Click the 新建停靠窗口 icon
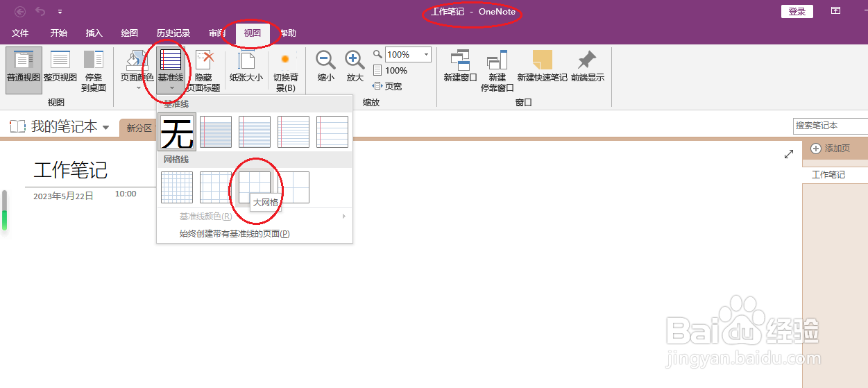The width and height of the screenshot is (868, 388). click(x=497, y=70)
